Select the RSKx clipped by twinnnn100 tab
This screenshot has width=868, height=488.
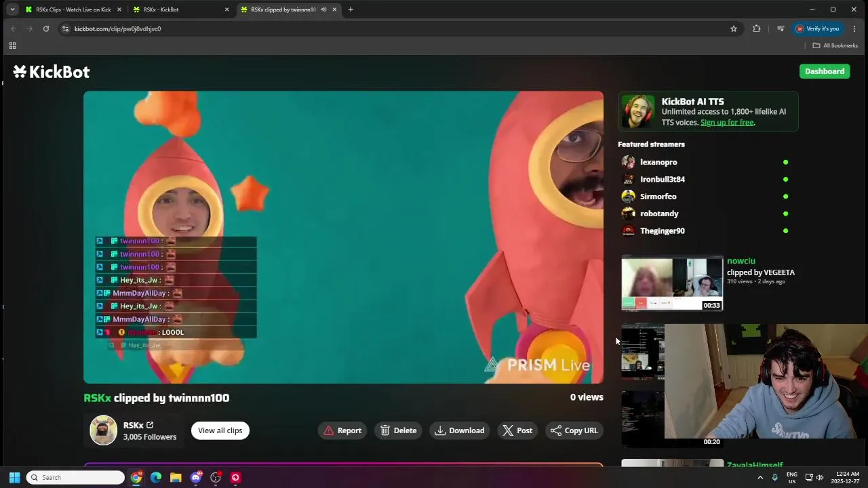click(x=288, y=9)
